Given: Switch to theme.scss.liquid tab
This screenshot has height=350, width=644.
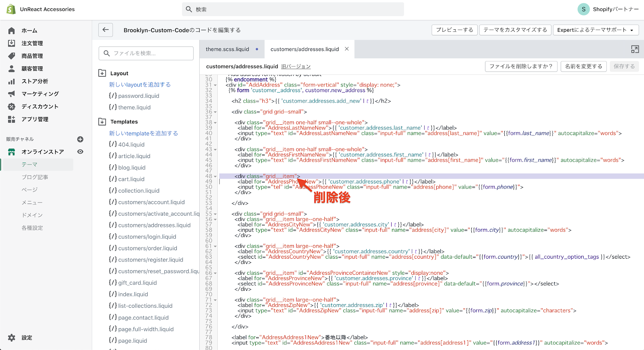Looking at the screenshot, I should click(x=227, y=49).
